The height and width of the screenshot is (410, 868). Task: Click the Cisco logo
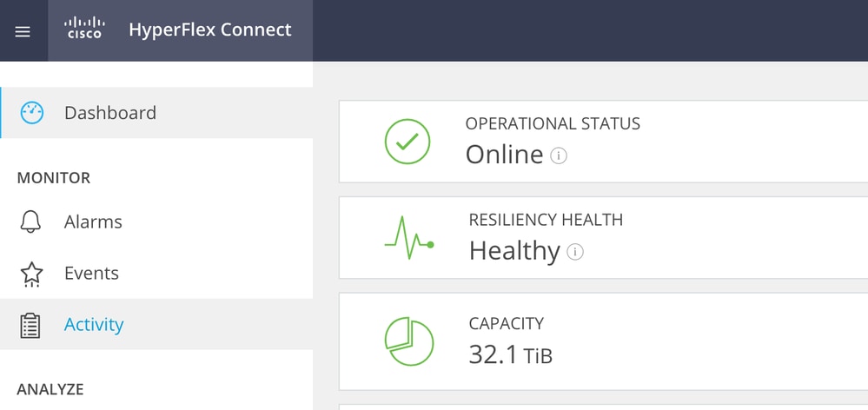84,29
